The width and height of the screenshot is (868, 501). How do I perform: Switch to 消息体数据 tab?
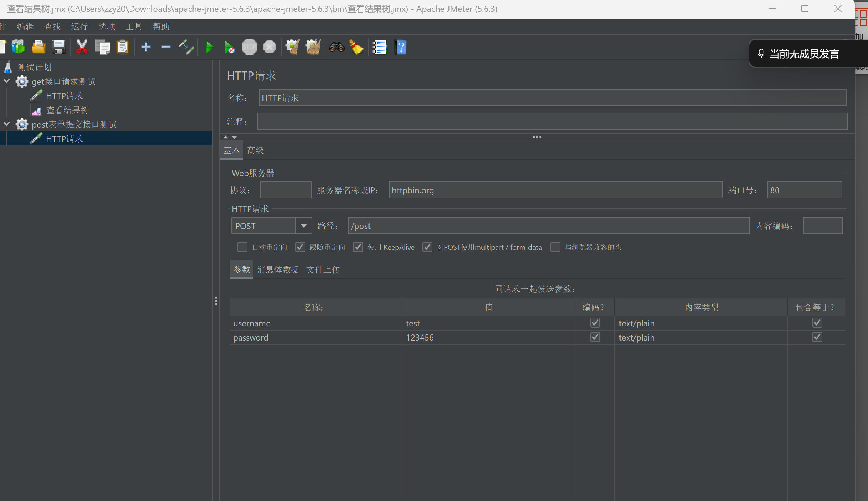(278, 269)
